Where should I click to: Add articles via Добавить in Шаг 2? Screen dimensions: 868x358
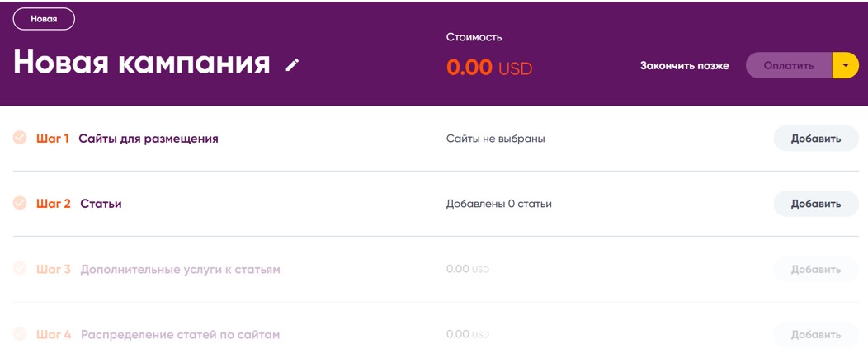coord(815,204)
